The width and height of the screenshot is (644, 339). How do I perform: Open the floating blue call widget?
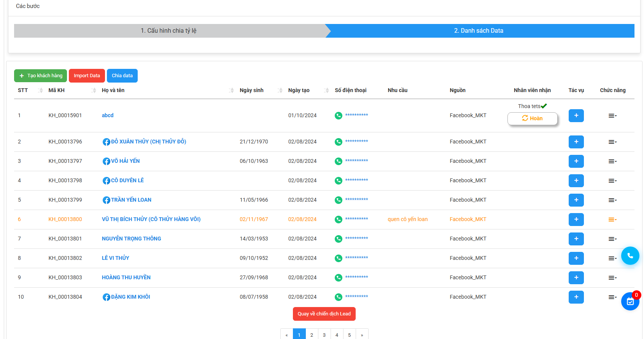click(x=630, y=256)
